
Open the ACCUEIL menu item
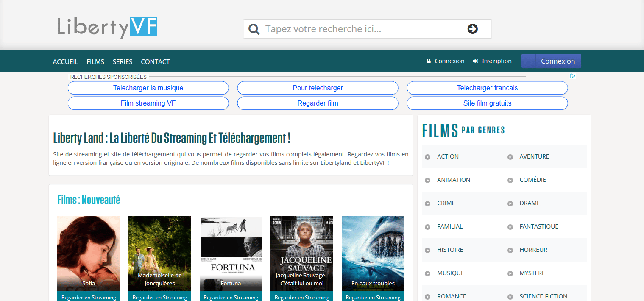65,62
